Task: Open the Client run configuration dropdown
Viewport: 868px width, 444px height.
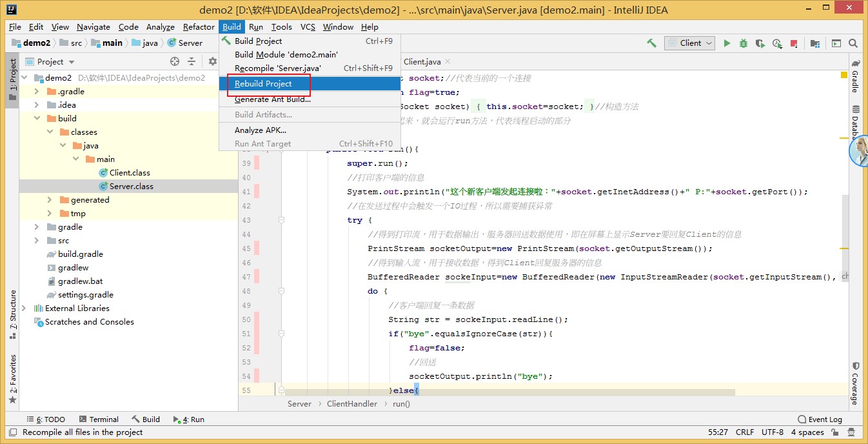Action: click(x=691, y=43)
